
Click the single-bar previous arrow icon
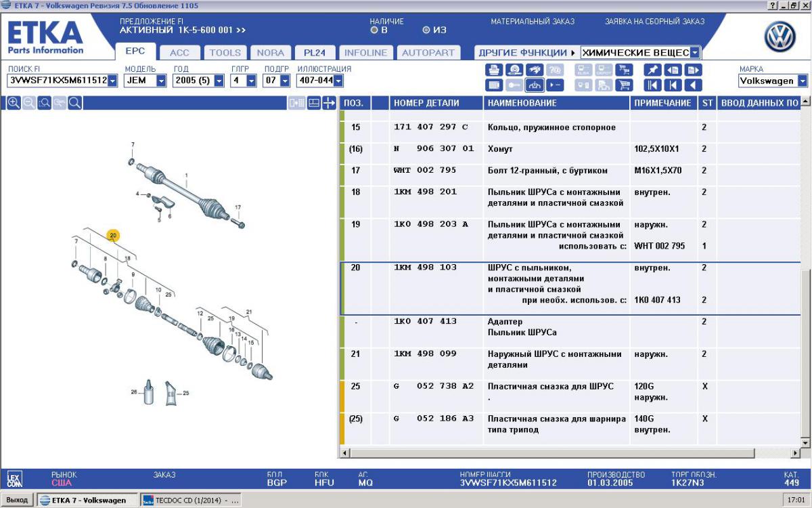point(673,85)
